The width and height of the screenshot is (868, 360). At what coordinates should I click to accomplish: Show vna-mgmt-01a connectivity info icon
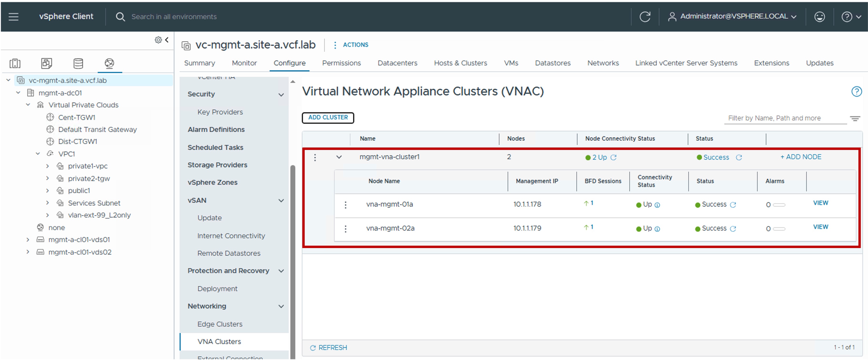pyautogui.click(x=657, y=205)
